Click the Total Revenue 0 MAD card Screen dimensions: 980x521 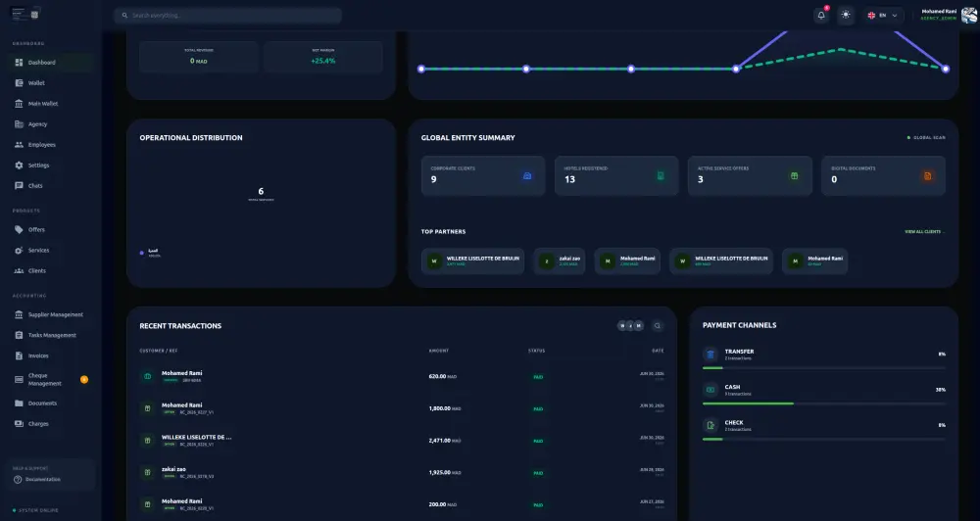pos(199,57)
